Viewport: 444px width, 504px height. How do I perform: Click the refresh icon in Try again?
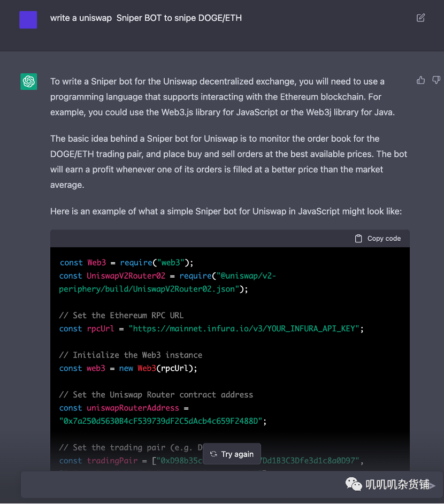pos(213,454)
